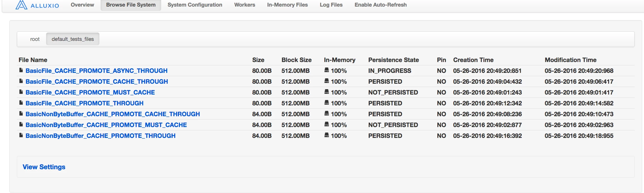
Task: Open file BasicNonByteBuffer_CACHE_PROMOTE_THROUGH
Action: (x=100, y=136)
